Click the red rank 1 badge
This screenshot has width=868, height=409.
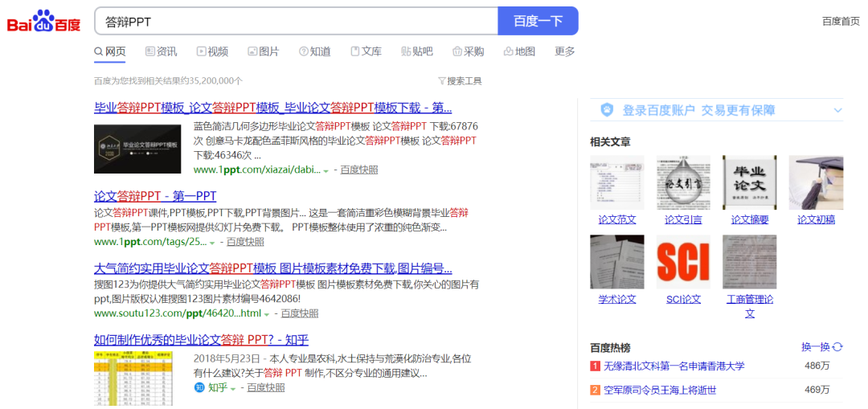click(x=595, y=366)
